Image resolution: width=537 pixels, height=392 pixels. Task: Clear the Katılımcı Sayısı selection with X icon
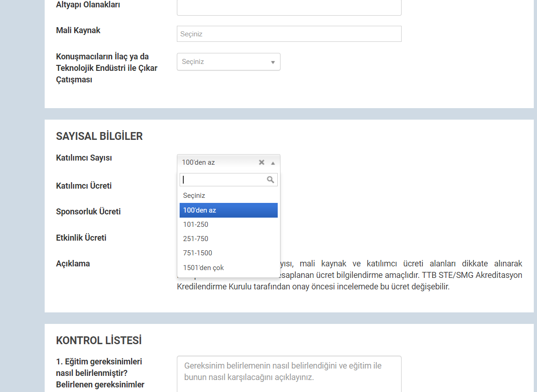point(262,162)
